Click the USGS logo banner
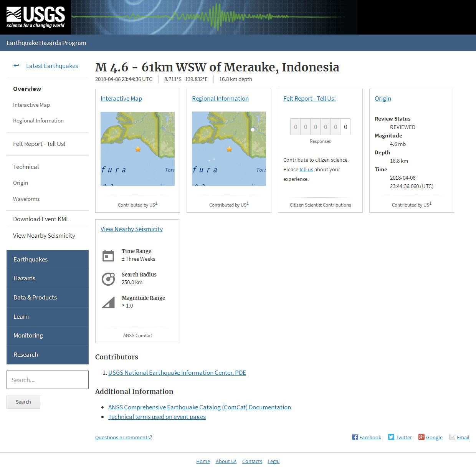The height and width of the screenshot is (470, 476). [x=35, y=17]
